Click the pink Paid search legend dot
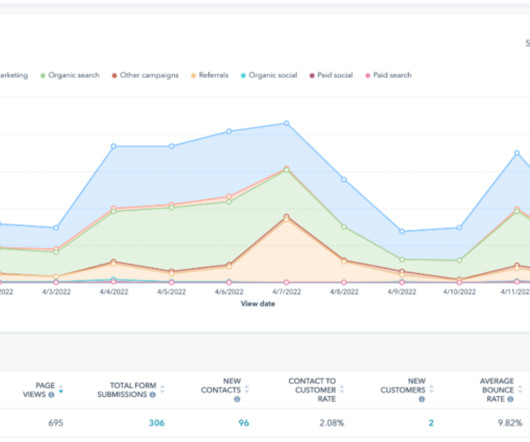The height and width of the screenshot is (442, 530). click(x=368, y=75)
